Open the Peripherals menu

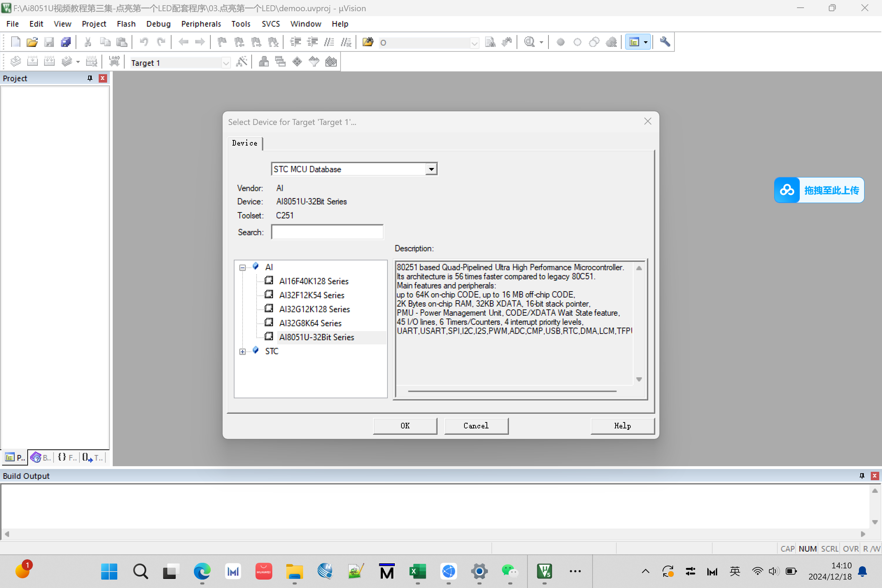click(x=201, y=24)
